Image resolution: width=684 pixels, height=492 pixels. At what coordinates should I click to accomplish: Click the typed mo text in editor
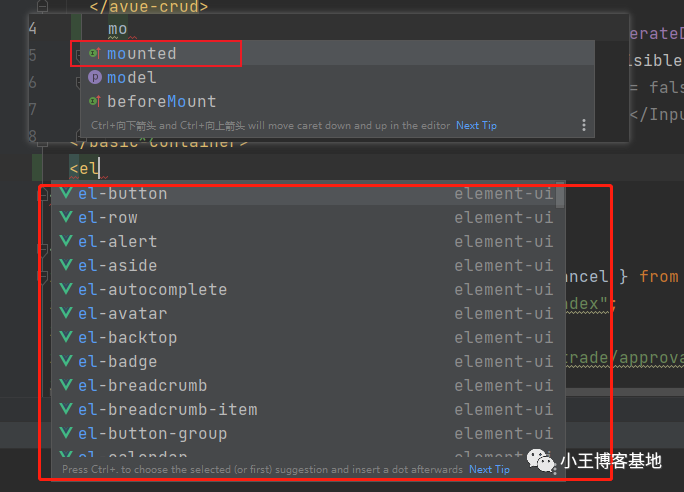pos(118,29)
